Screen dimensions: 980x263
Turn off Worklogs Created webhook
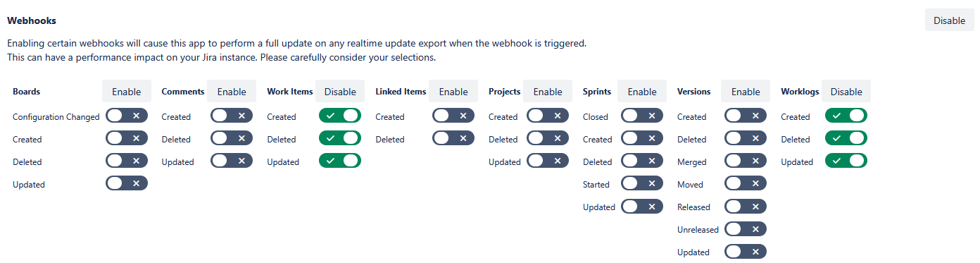846,116
